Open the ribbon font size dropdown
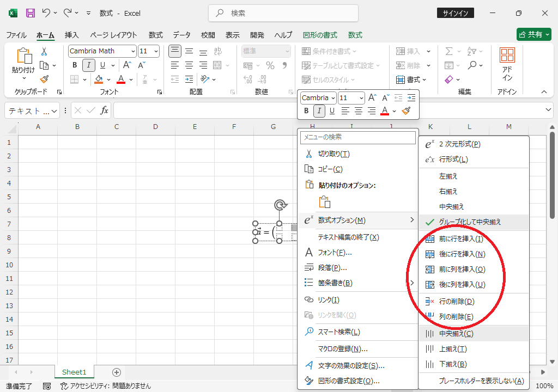This screenshot has width=558, height=392. pos(156,51)
